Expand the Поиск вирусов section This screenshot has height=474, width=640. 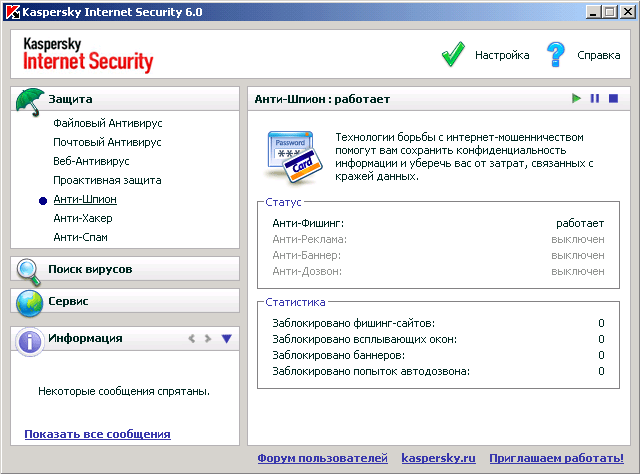pyautogui.click(x=90, y=269)
